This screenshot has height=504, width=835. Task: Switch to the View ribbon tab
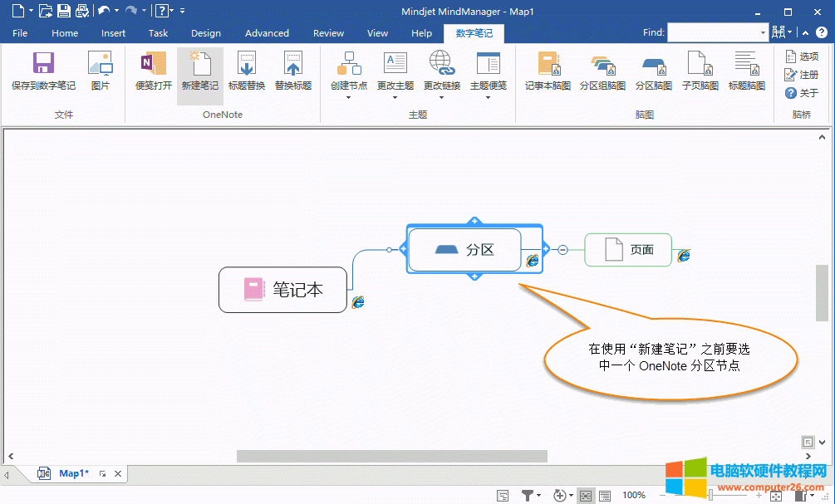point(377,33)
